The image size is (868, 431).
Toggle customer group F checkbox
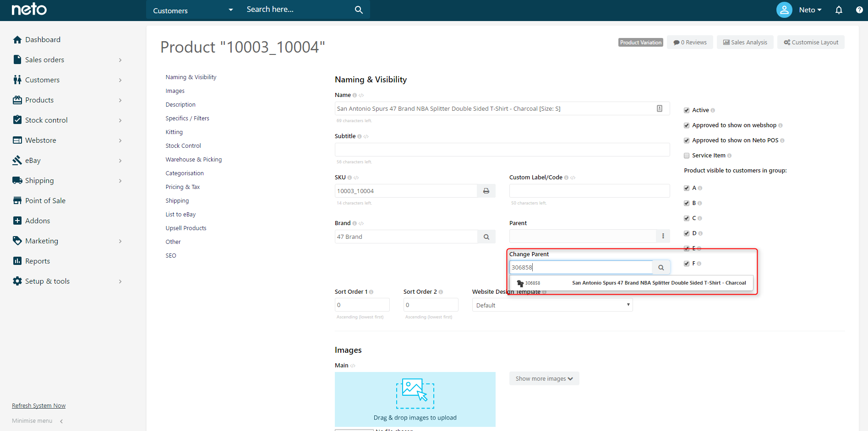pyautogui.click(x=687, y=264)
